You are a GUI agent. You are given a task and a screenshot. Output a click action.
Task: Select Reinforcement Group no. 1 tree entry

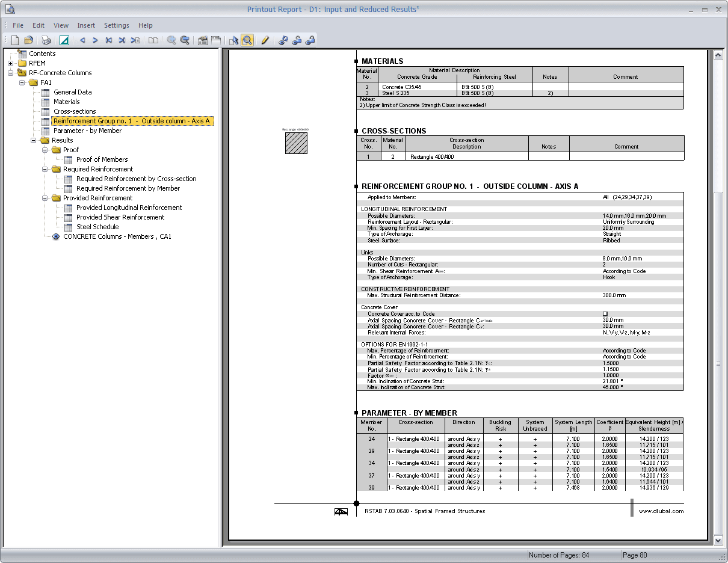tap(132, 121)
